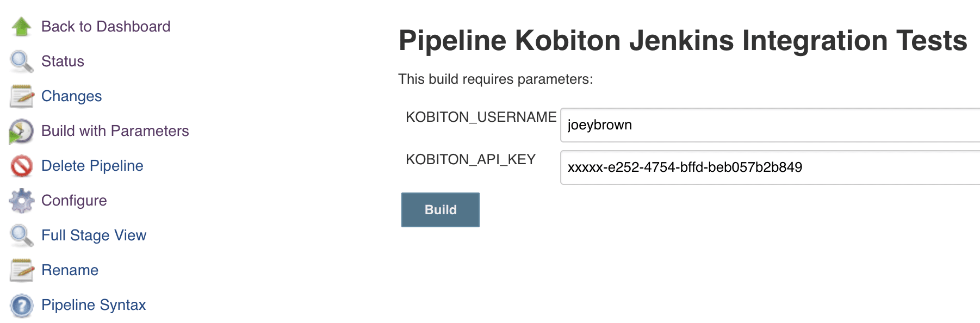980x323 pixels.
Task: Click the red prohibited icon for Delete Pipeline
Action: pyautogui.click(x=22, y=166)
